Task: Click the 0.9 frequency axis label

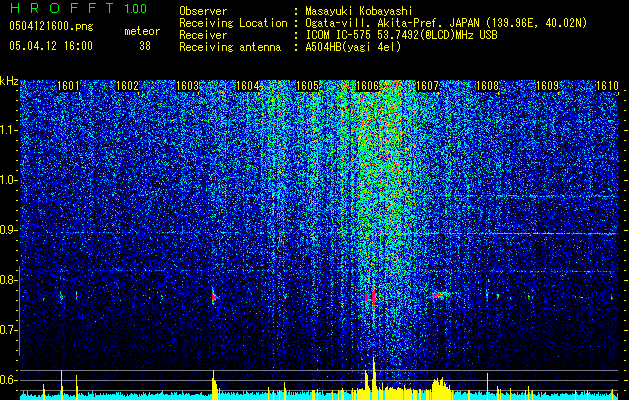Action: 8,230
